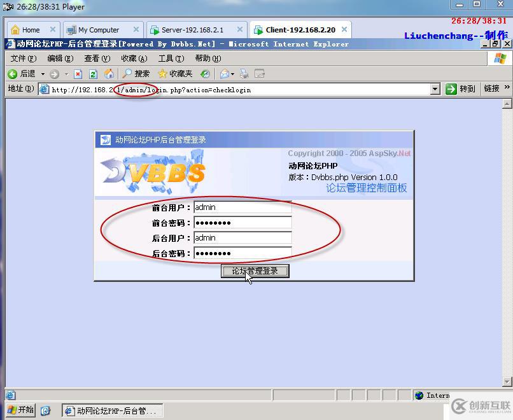Image resolution: width=513 pixels, height=420 pixels.
Task: Open the 收藏(A) menu
Action: coord(134,59)
